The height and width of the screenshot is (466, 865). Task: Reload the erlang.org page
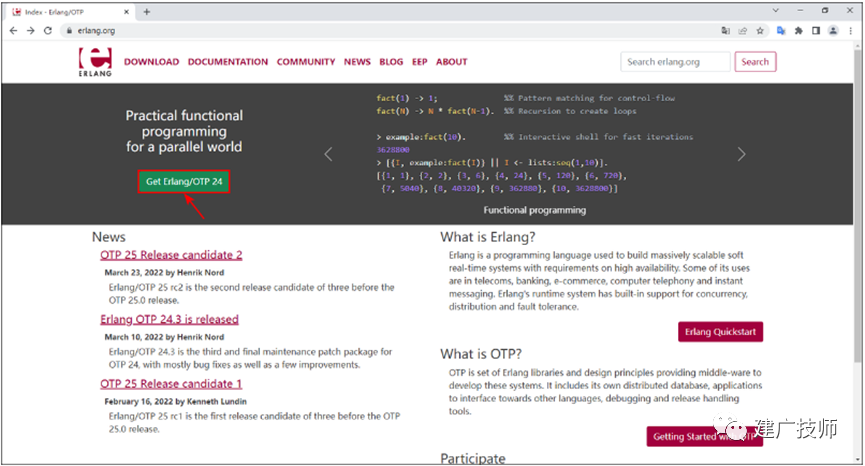48,31
